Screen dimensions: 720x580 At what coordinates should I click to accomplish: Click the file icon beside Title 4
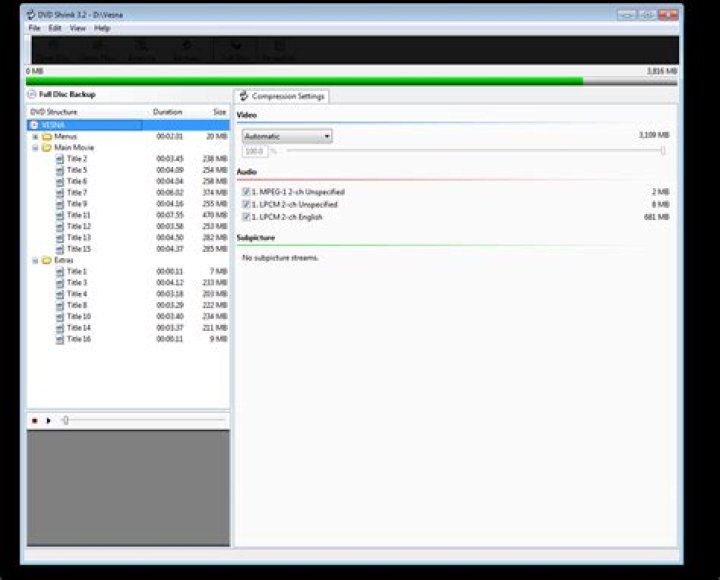[x=60, y=294]
